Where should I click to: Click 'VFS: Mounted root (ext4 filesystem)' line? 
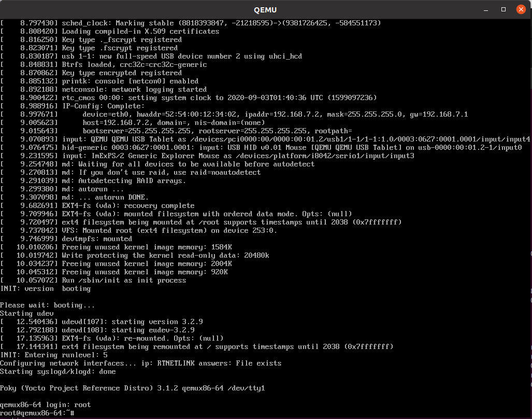[x=139, y=231]
